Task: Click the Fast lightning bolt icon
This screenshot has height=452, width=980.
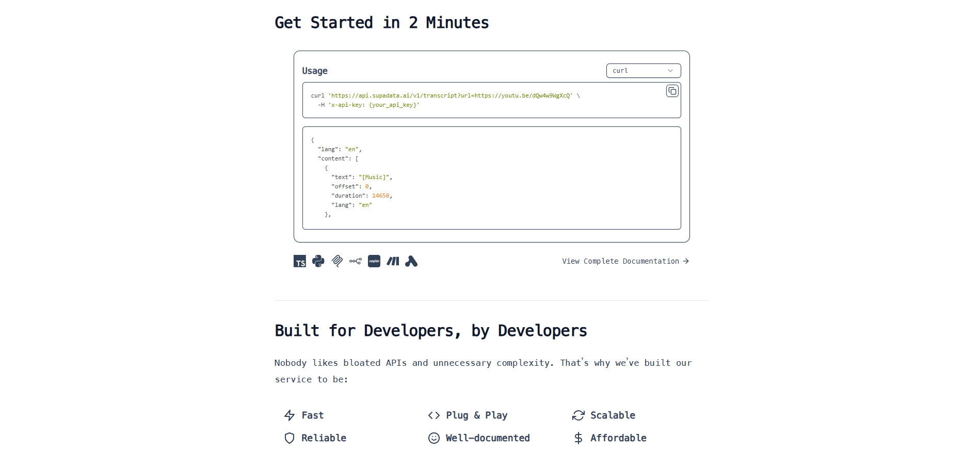Action: click(x=290, y=415)
